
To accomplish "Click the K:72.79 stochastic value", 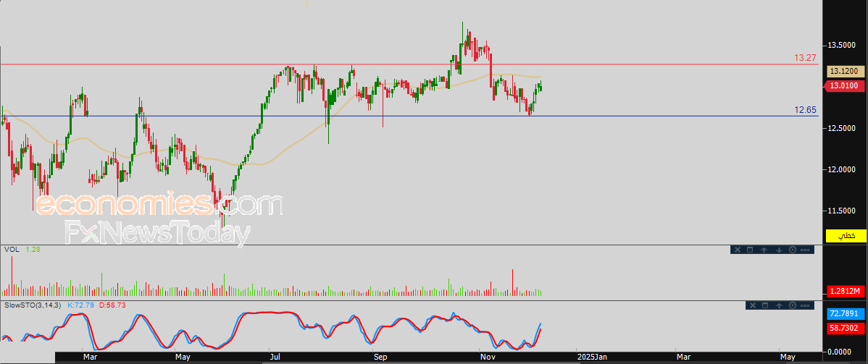I will (x=81, y=305).
